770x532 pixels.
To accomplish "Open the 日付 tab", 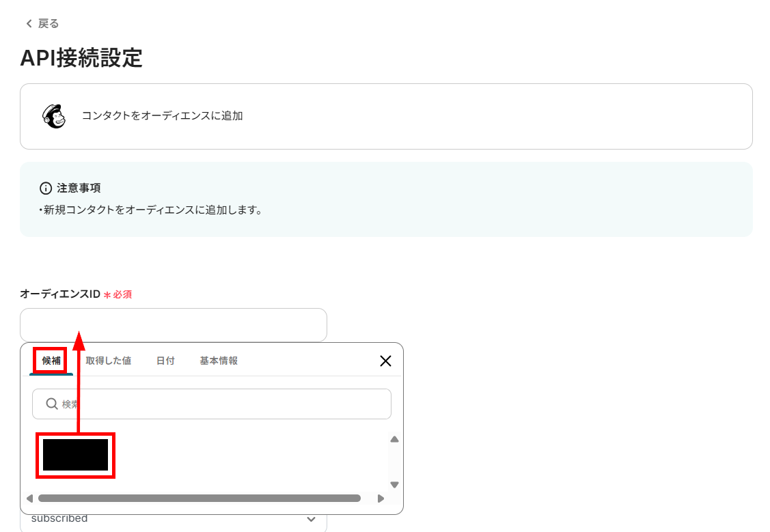I will [165, 361].
